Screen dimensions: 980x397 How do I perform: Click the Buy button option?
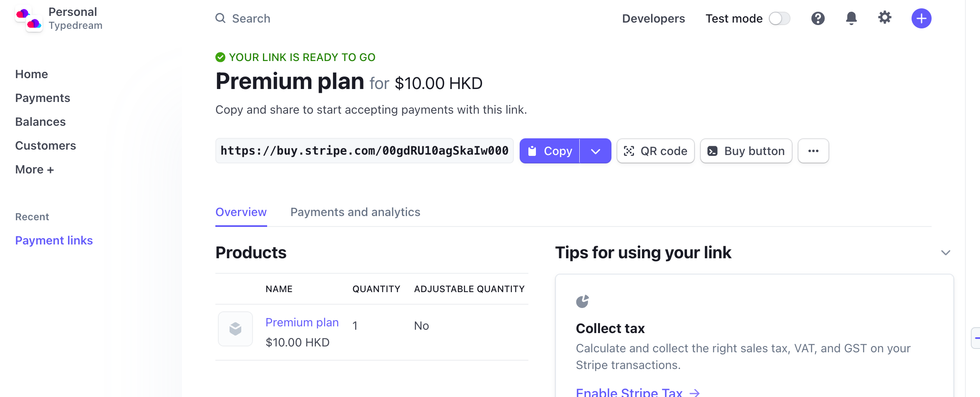click(746, 151)
